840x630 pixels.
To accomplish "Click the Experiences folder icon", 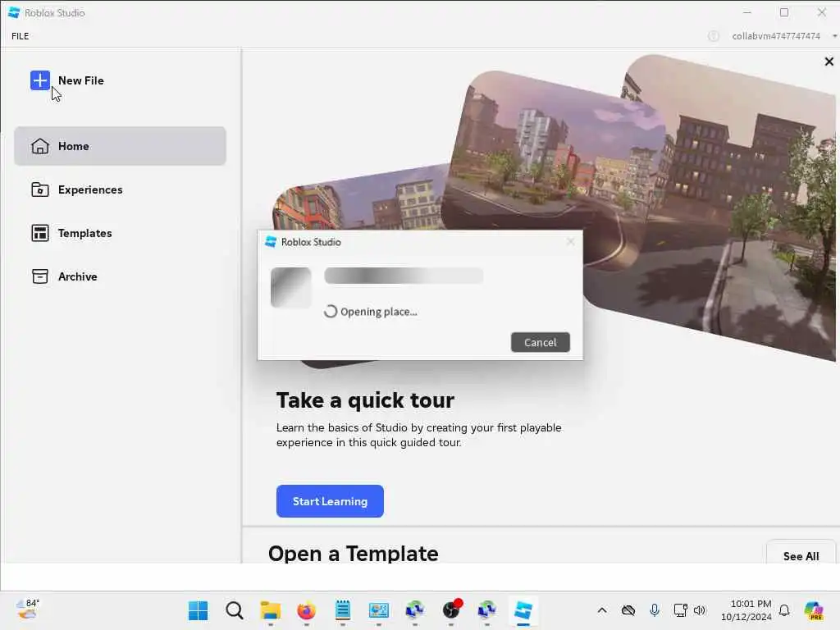I will coord(40,189).
